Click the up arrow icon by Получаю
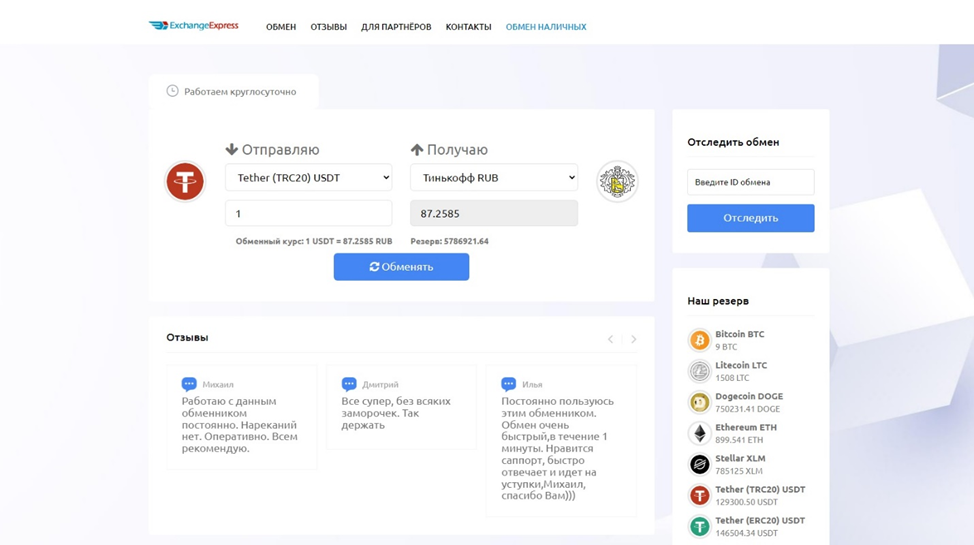The image size is (974, 545). tap(417, 150)
